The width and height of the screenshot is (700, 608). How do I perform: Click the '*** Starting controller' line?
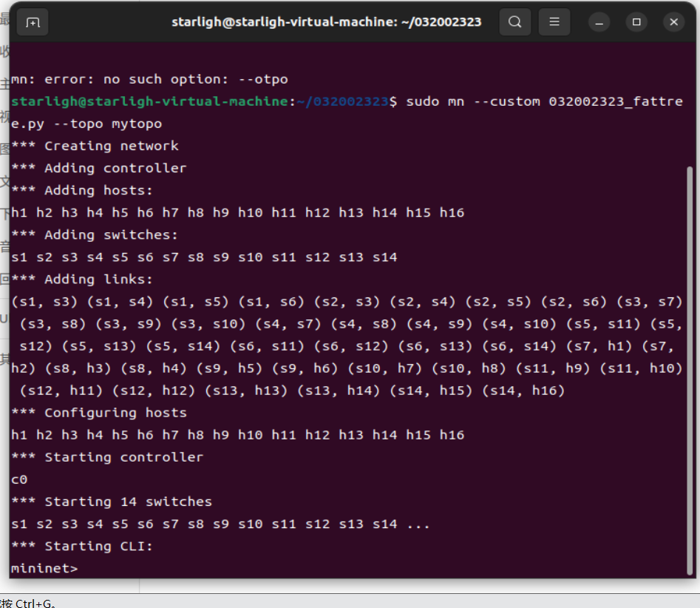click(107, 457)
